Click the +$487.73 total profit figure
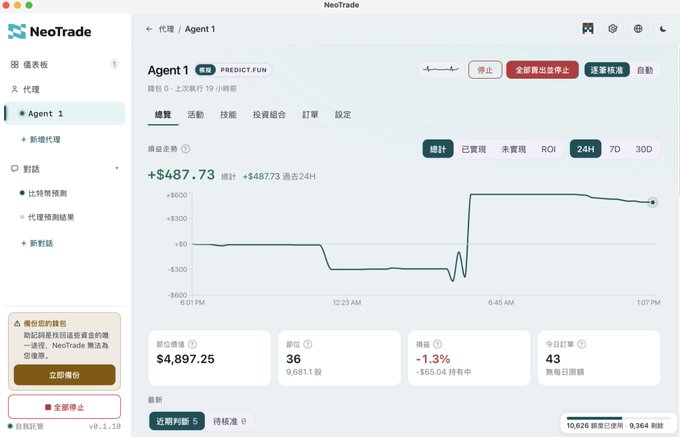This screenshot has width=680, height=437. 181,175
